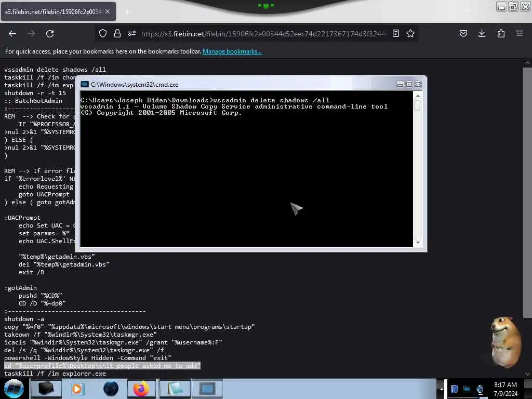The width and height of the screenshot is (532, 399).
Task: Switch to the cmd taskbar button
Action: tap(207, 389)
